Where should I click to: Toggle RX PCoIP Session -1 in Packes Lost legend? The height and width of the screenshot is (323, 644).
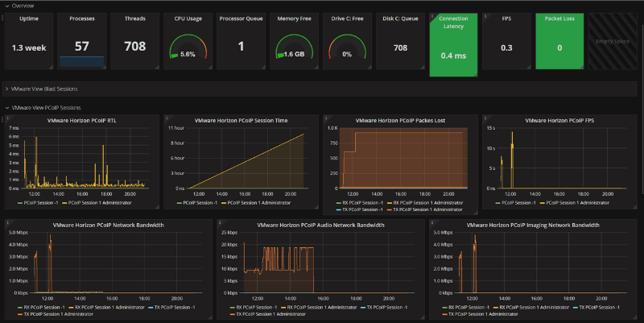point(363,203)
